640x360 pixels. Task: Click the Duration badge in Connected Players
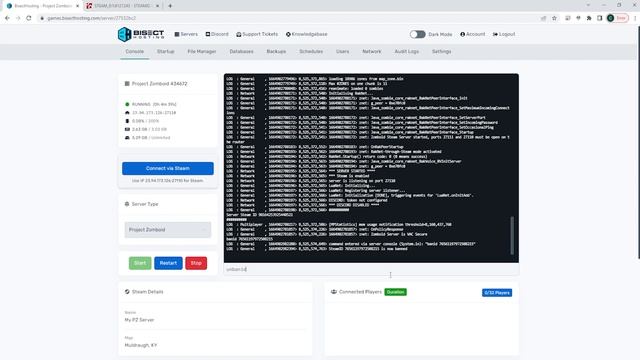point(396,292)
